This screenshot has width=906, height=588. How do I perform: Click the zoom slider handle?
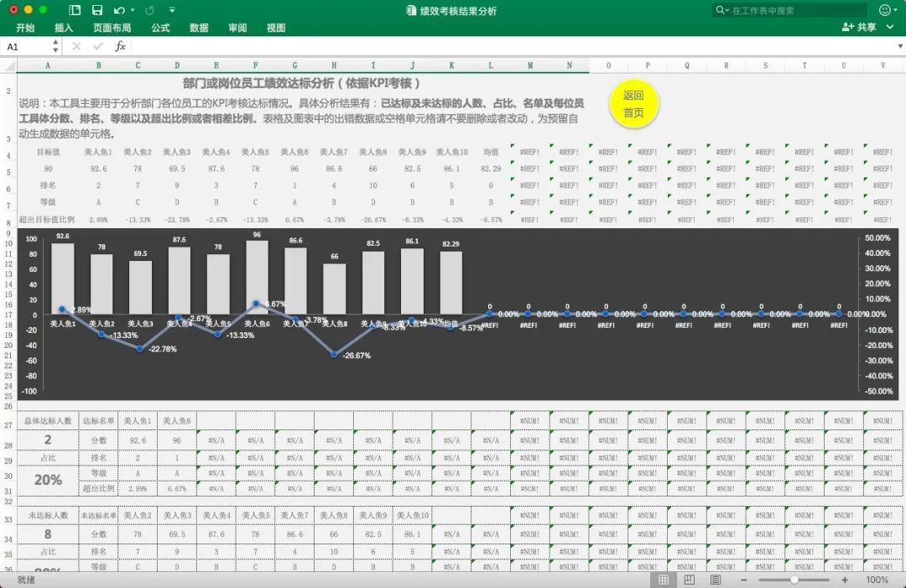coord(794,580)
